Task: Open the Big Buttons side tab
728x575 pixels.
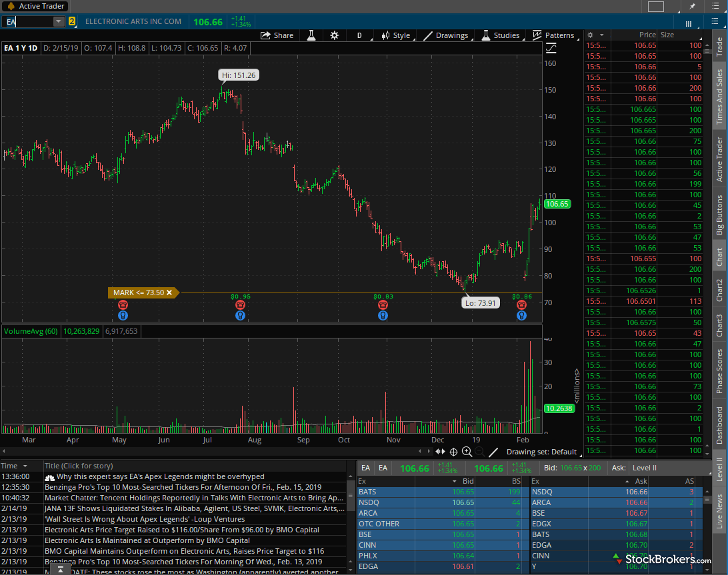Action: [719, 215]
